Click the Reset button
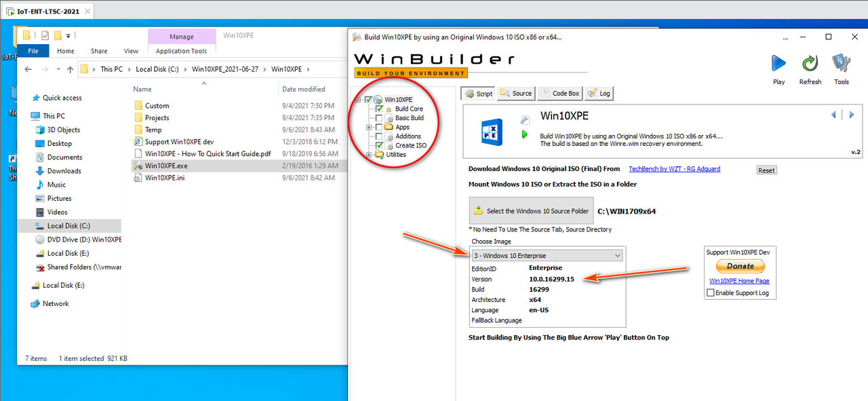 point(767,170)
